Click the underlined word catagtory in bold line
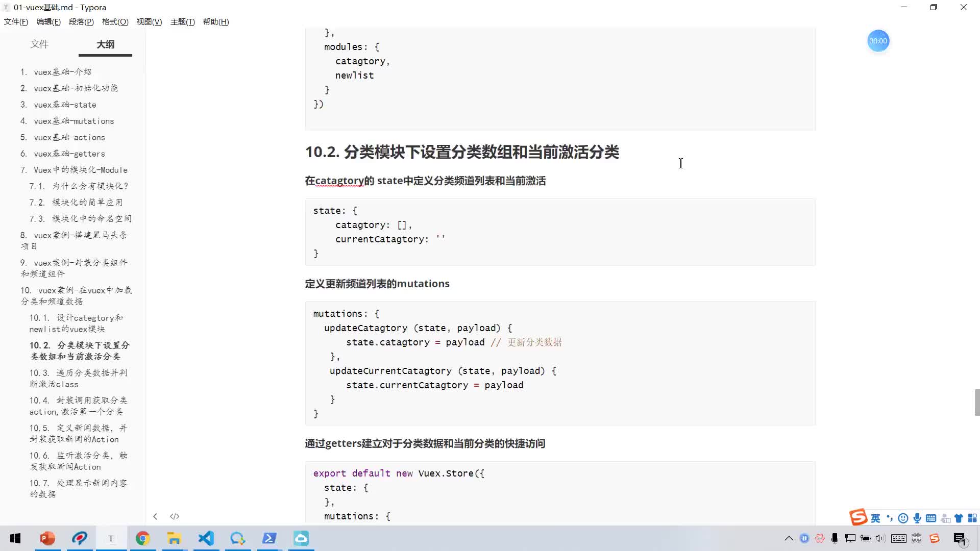Screen dimensions: 980x551 [339, 181]
